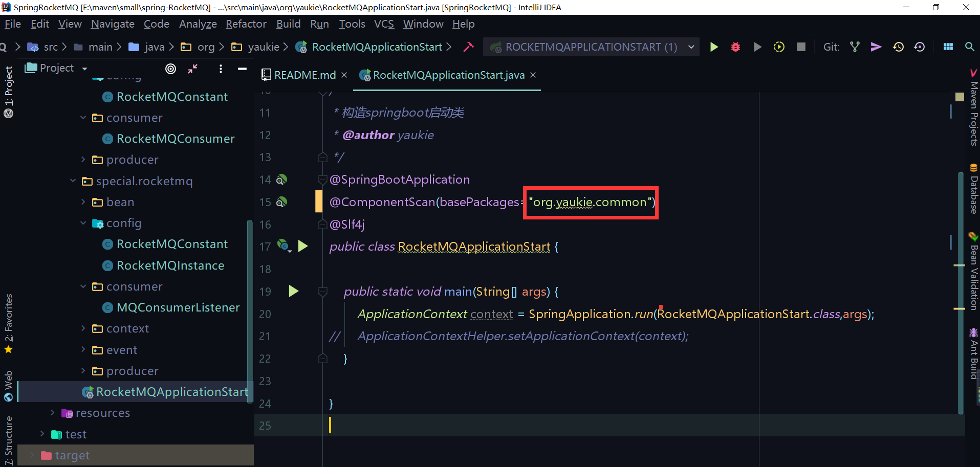Viewport: 980px width, 467px height.
Task: Select the target folder in project tree
Action: tap(72, 455)
